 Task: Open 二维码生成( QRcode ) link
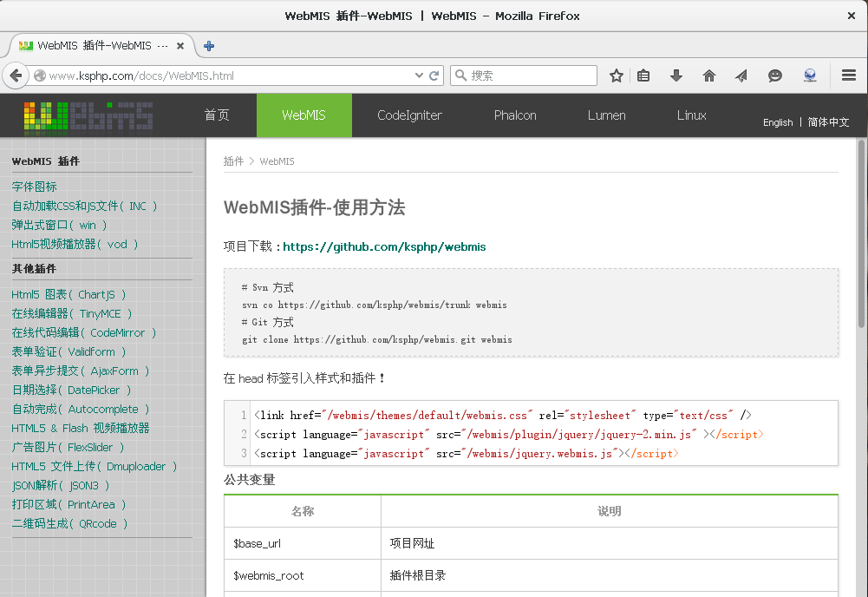(69, 524)
